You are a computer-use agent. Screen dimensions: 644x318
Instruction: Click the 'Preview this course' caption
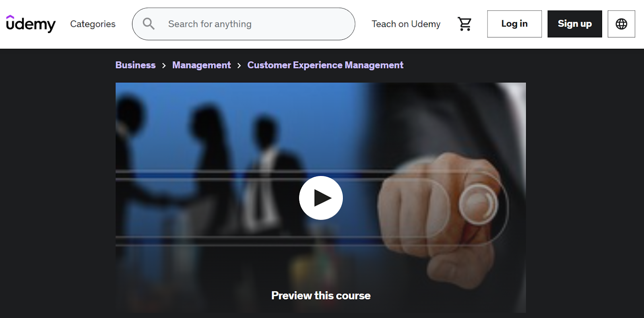[x=321, y=295]
